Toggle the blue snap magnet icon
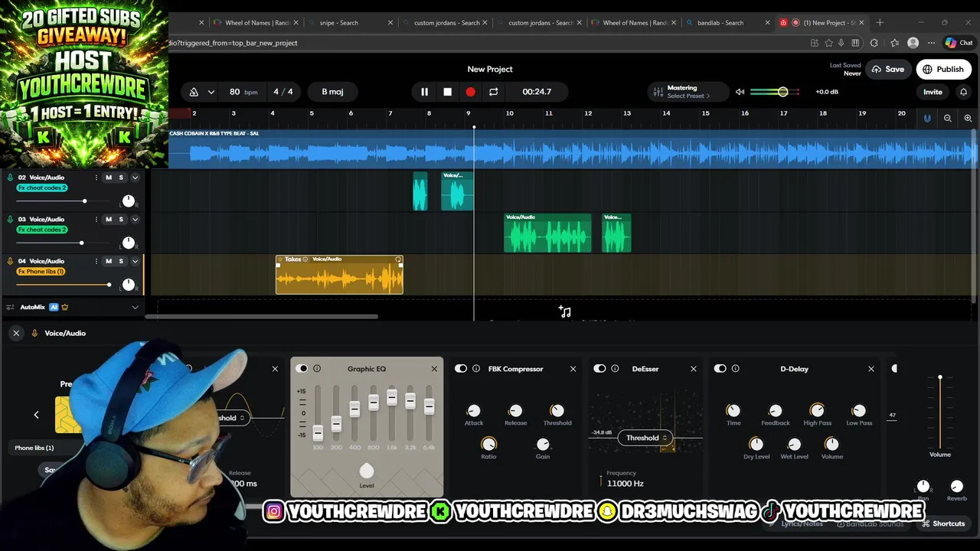980x551 pixels. pyautogui.click(x=927, y=118)
